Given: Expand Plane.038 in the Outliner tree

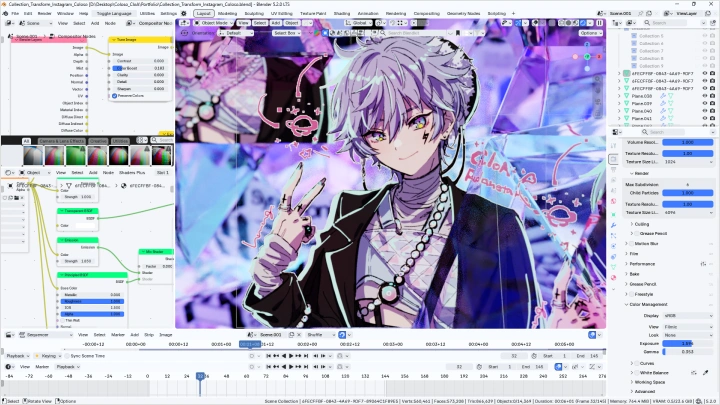Looking at the screenshot, I should tap(619, 96).
